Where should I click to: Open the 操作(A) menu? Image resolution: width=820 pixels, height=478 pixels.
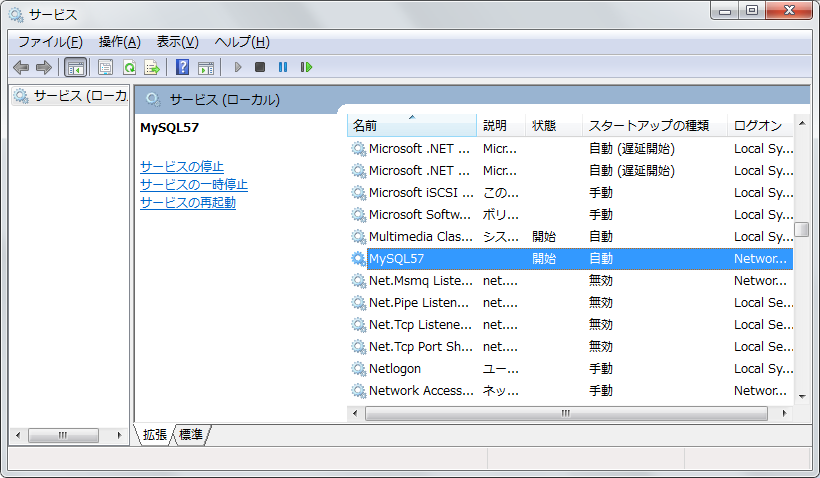click(119, 42)
